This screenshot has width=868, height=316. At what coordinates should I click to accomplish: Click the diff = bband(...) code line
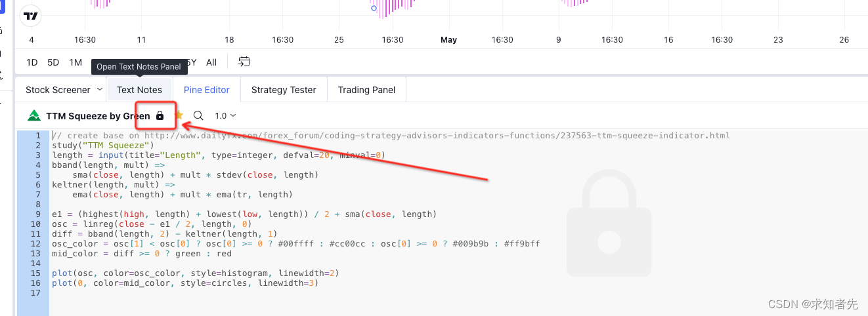165,234
